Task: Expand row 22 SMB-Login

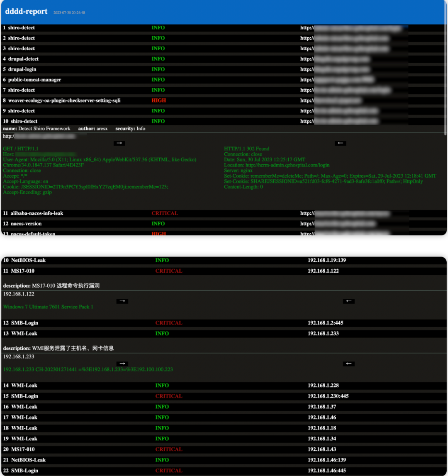Action: click(224, 471)
